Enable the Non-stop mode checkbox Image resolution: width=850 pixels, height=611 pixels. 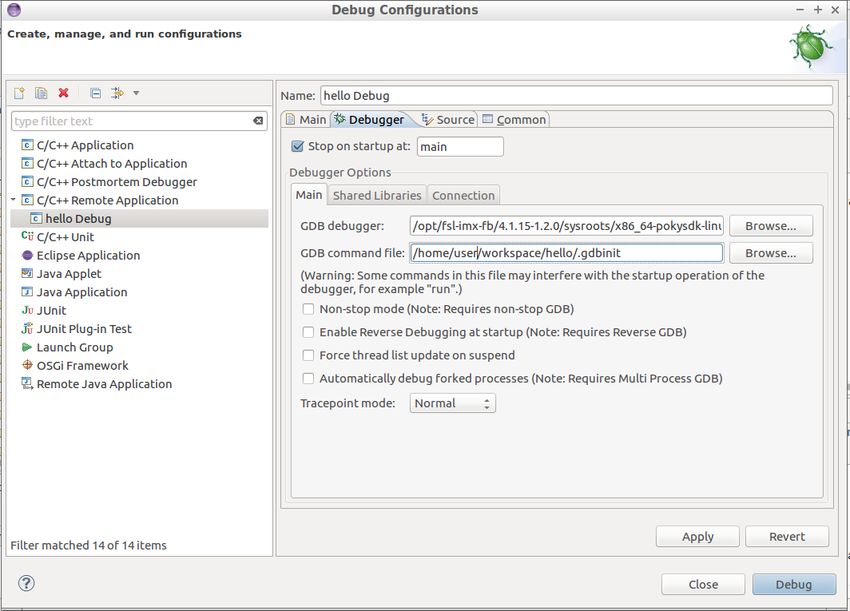(308, 310)
